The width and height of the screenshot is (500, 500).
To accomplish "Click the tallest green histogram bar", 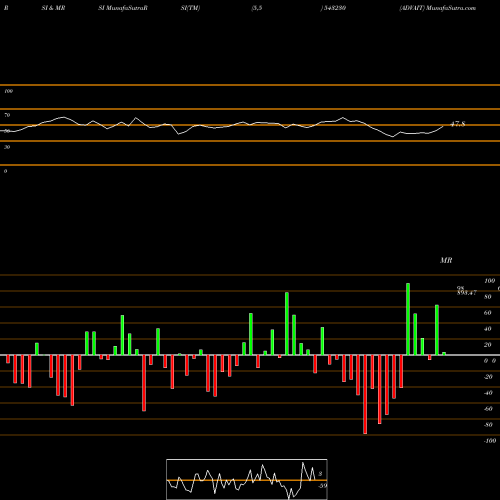I will tap(408, 319).
